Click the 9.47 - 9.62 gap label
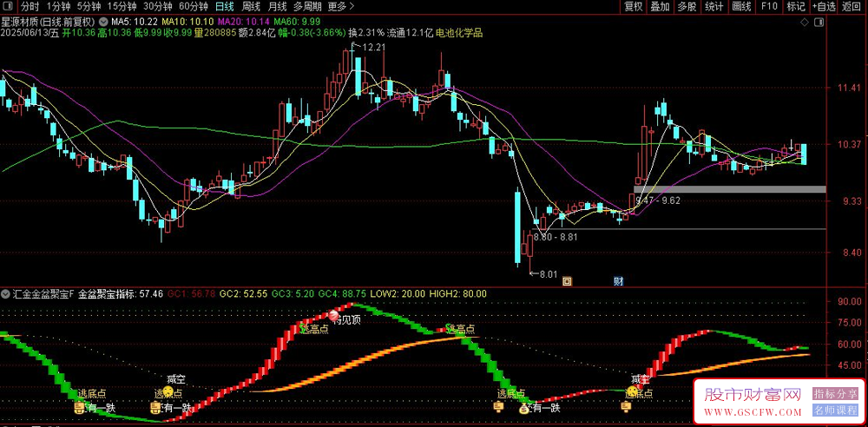 coord(658,200)
